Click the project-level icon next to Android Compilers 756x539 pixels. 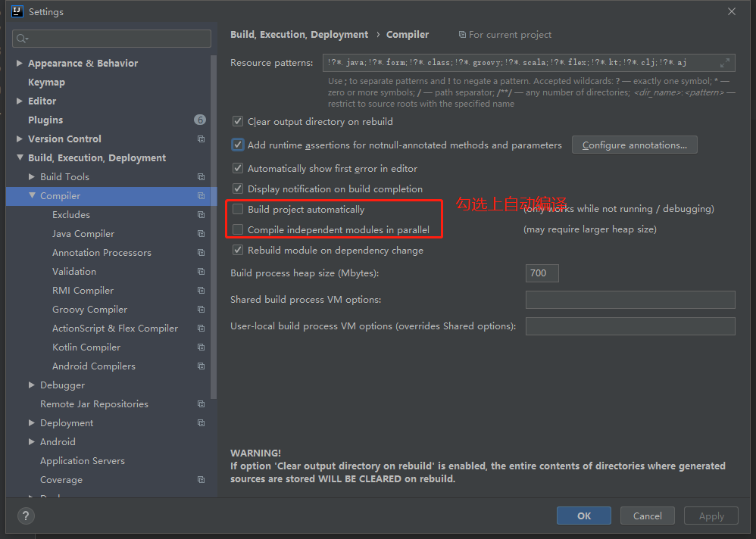[201, 366]
